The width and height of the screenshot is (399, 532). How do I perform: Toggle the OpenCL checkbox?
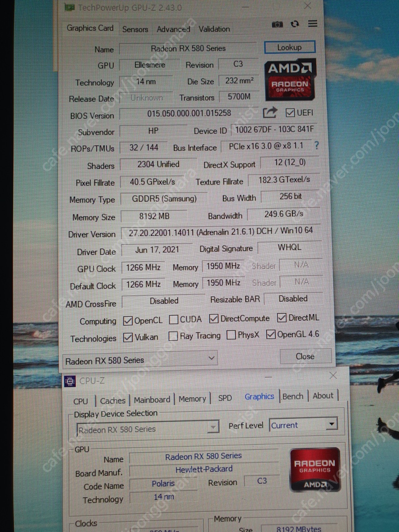coord(128,321)
